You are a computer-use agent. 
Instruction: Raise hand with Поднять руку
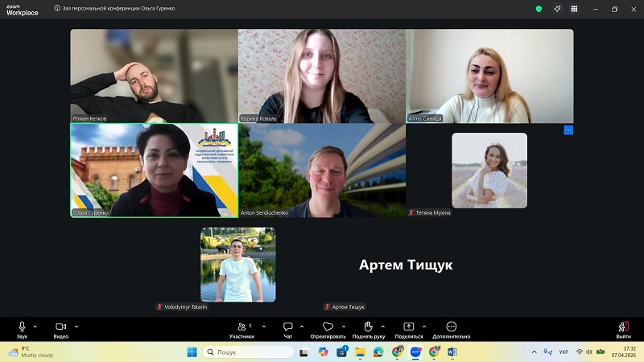[x=368, y=327]
